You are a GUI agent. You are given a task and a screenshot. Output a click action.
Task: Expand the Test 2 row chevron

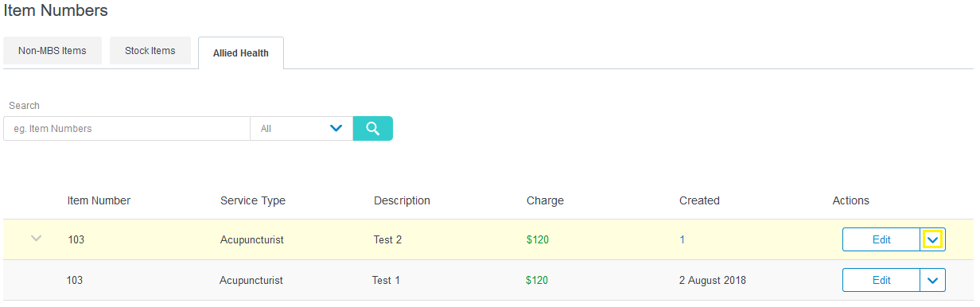click(36, 239)
